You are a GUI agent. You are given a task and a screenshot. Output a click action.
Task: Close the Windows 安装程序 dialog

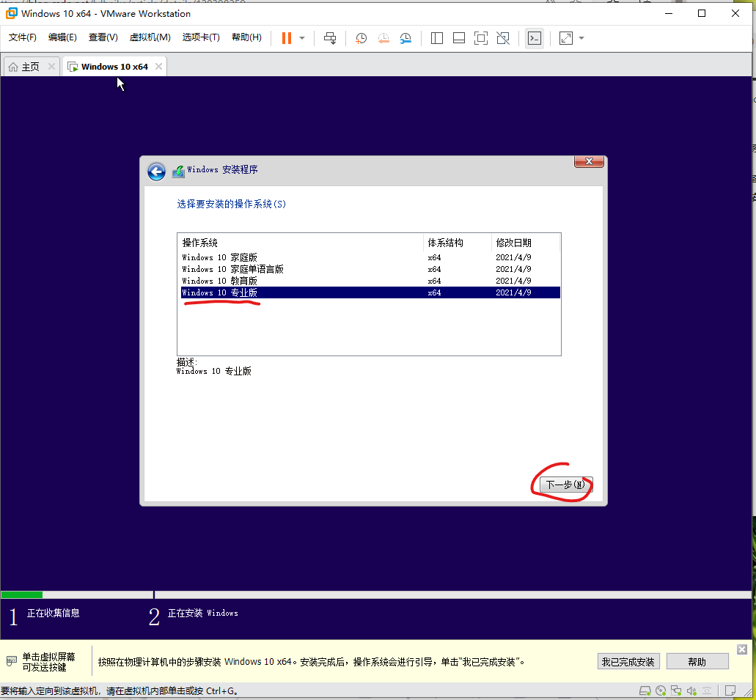tap(589, 161)
